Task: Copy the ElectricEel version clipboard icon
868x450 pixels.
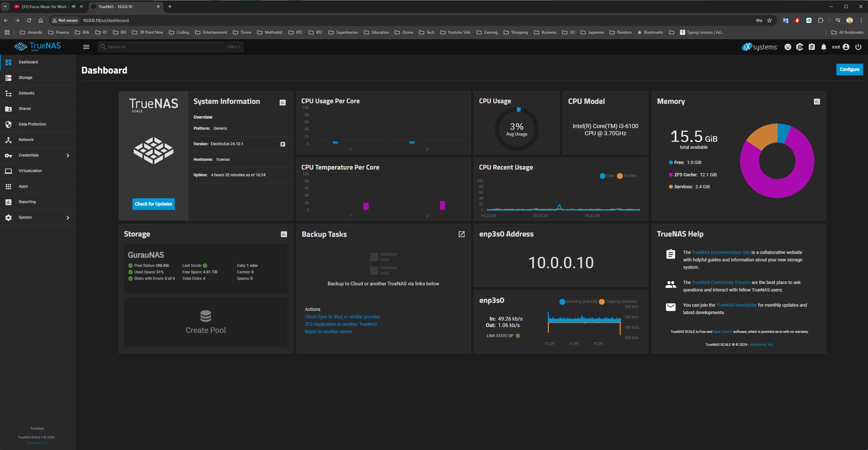Action: click(x=283, y=144)
